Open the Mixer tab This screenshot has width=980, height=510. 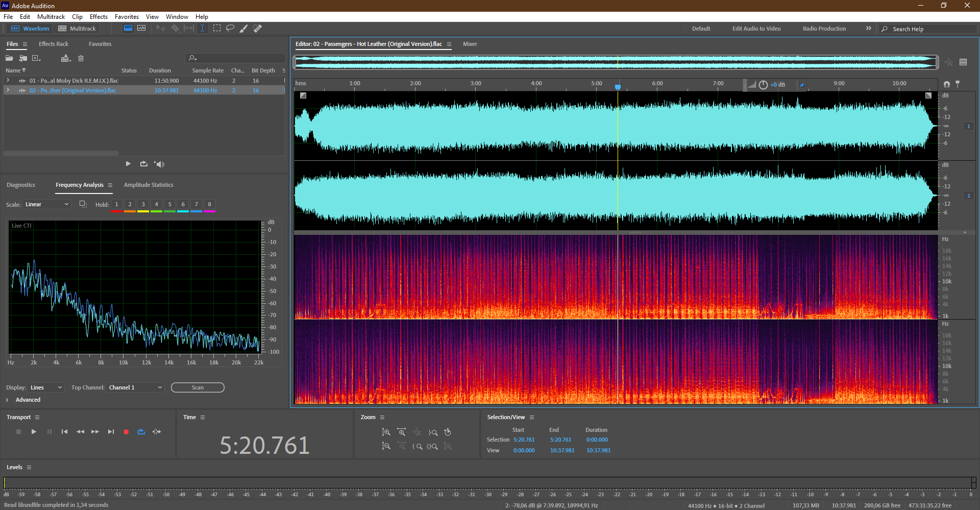(x=470, y=44)
